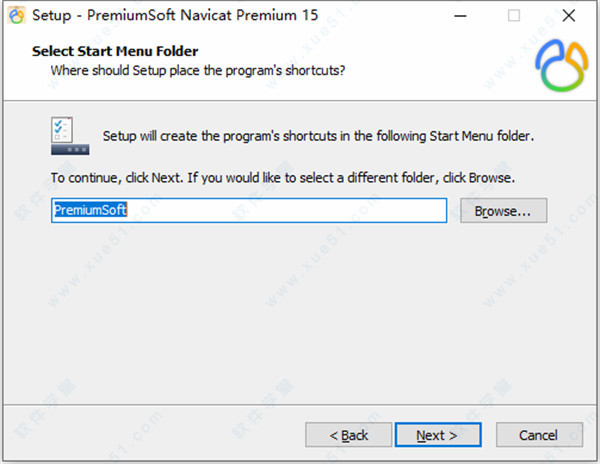The image size is (600, 464).
Task: Click the Setup installer icon in title bar
Action: pos(15,16)
